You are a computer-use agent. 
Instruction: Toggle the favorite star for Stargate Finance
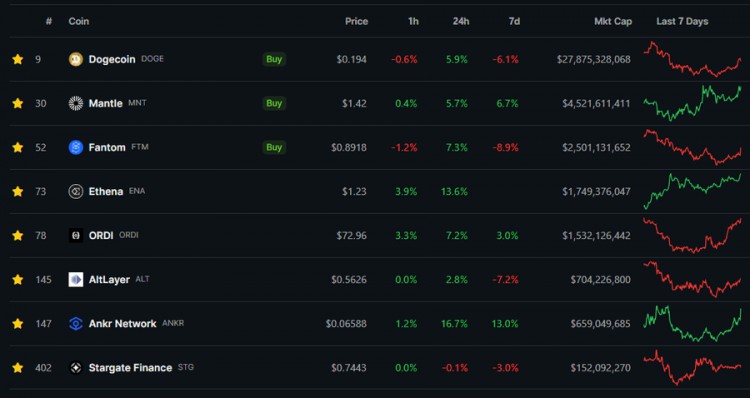[18, 367]
